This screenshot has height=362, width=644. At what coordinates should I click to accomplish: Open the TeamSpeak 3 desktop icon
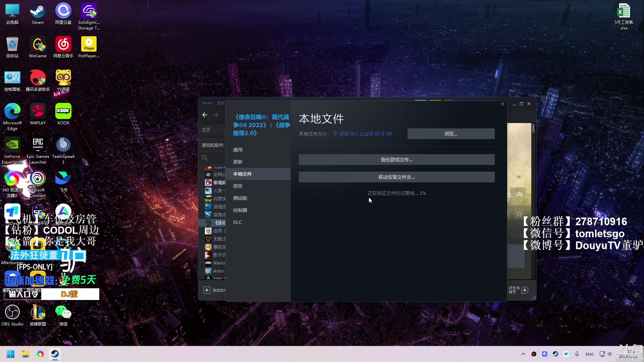[63, 150]
